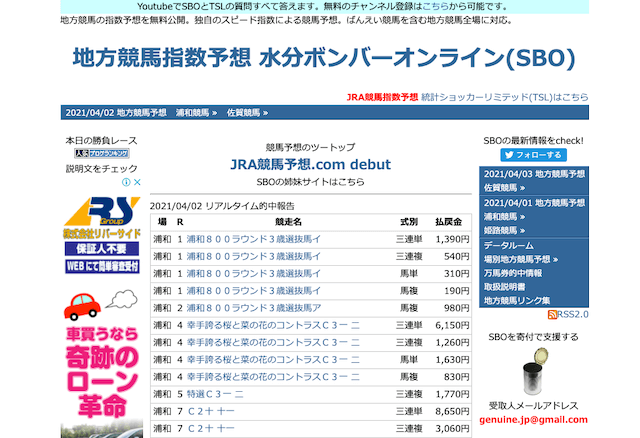This screenshot has height=438, width=640.
Task: Open the RS Group Riverside ad logo
Action: (102, 218)
